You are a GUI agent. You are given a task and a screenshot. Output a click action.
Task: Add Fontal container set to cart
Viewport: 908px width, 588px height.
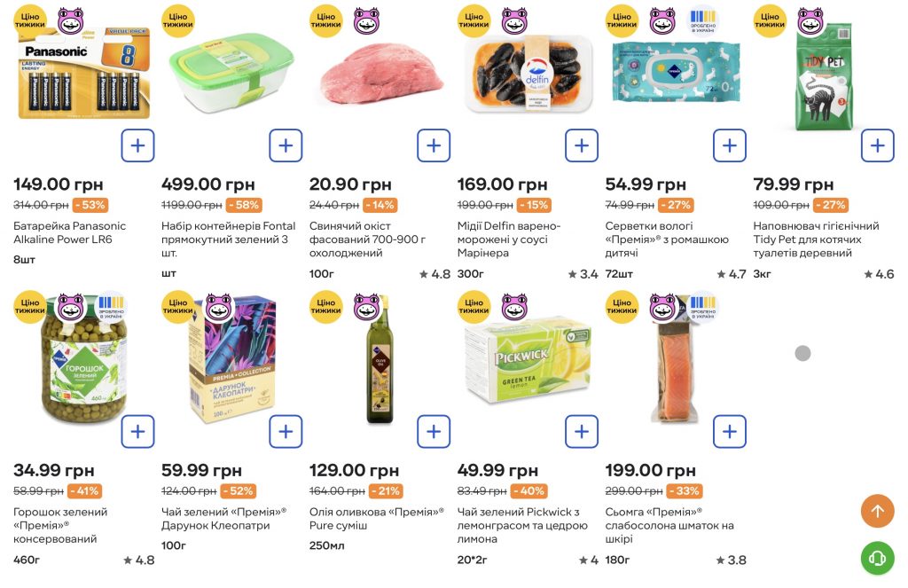286,145
